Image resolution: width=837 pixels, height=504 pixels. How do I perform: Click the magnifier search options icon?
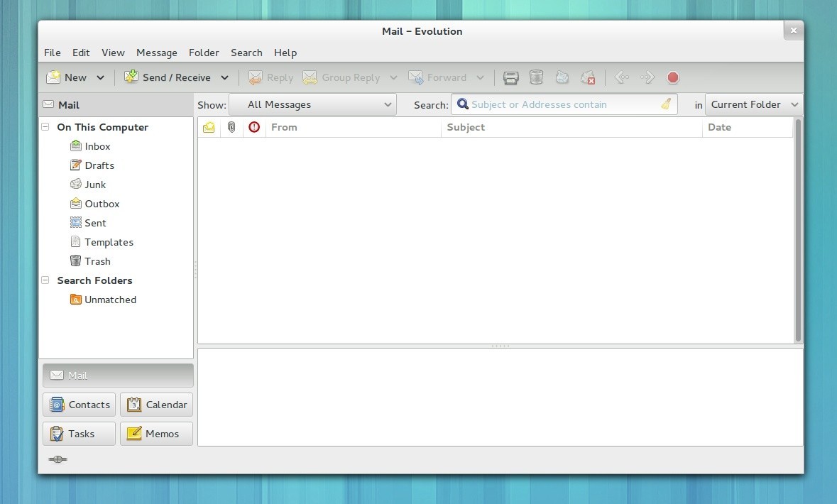tap(463, 104)
